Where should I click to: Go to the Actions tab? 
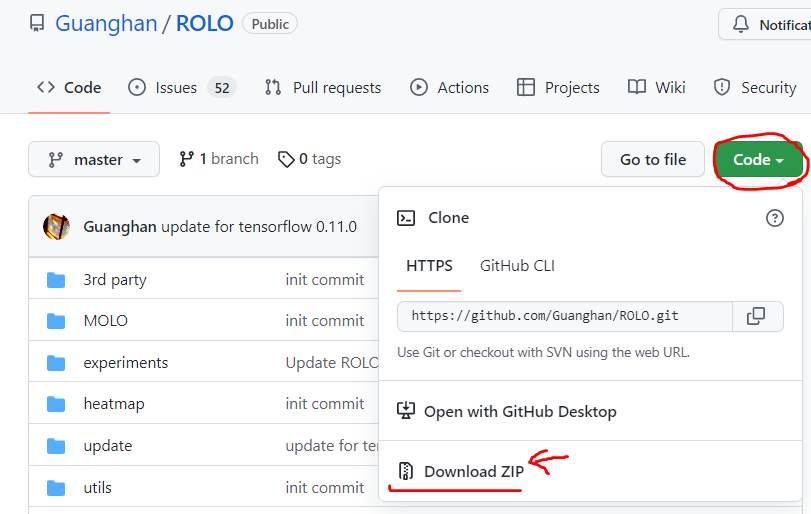click(x=449, y=87)
